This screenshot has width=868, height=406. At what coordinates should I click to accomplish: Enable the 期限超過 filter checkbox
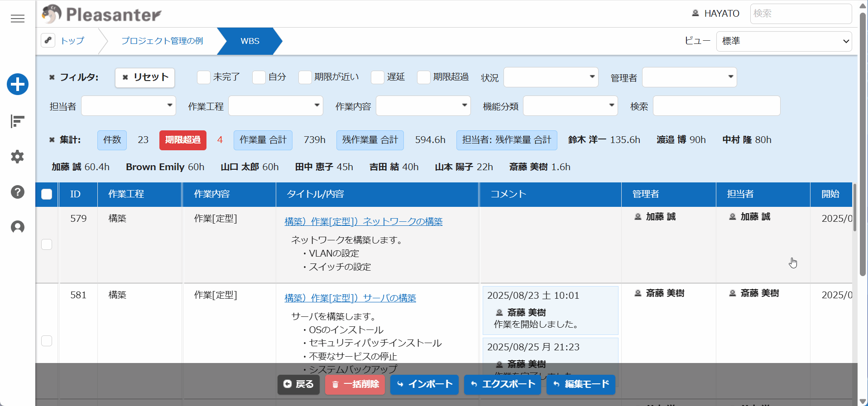tap(424, 77)
